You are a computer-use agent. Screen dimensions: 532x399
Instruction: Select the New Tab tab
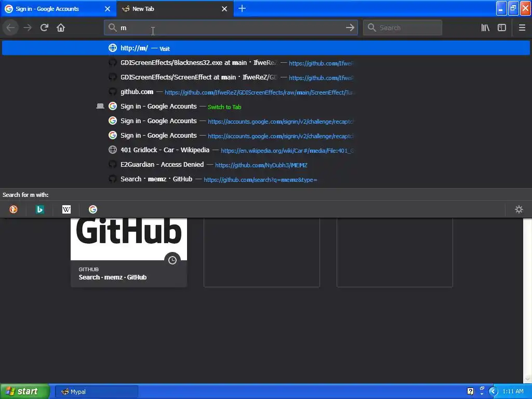pyautogui.click(x=175, y=9)
